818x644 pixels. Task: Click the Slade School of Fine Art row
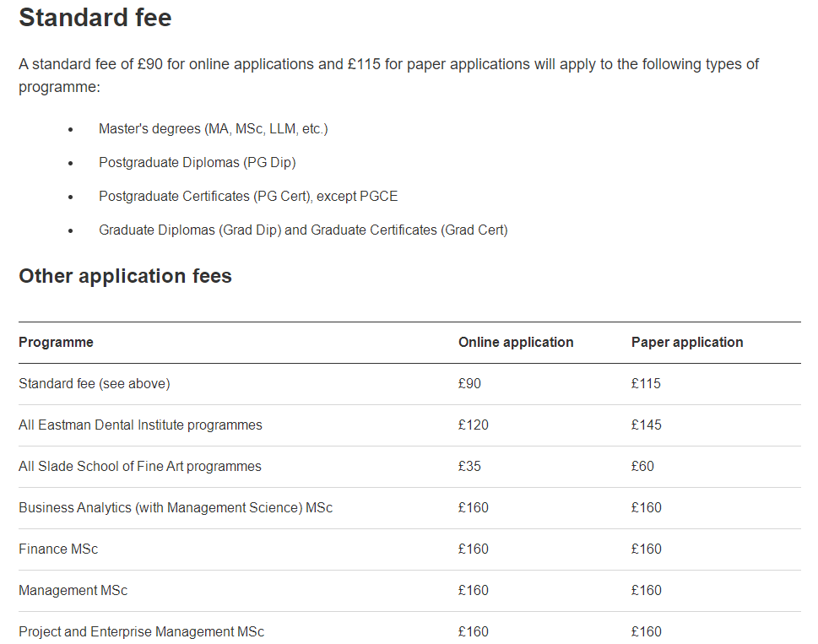coord(140,467)
